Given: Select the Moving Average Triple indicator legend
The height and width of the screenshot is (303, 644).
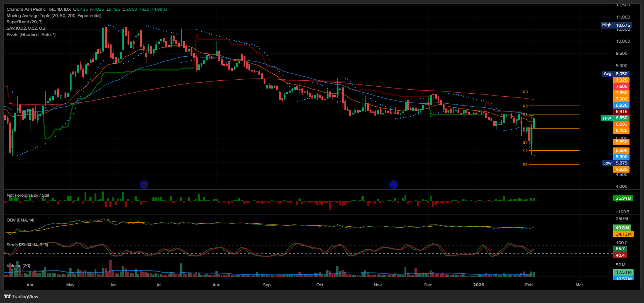Looking at the screenshot, I should coord(54,16).
